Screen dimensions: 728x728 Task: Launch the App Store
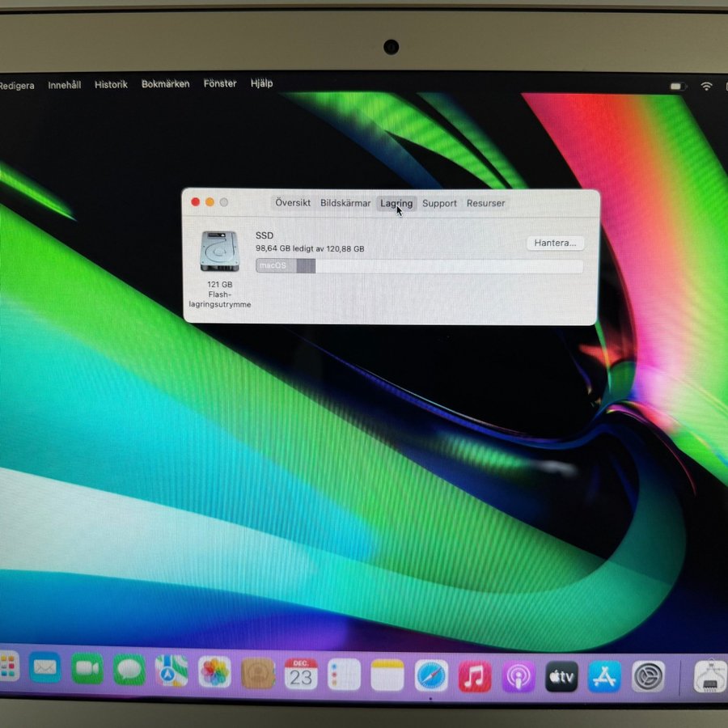coord(604,676)
